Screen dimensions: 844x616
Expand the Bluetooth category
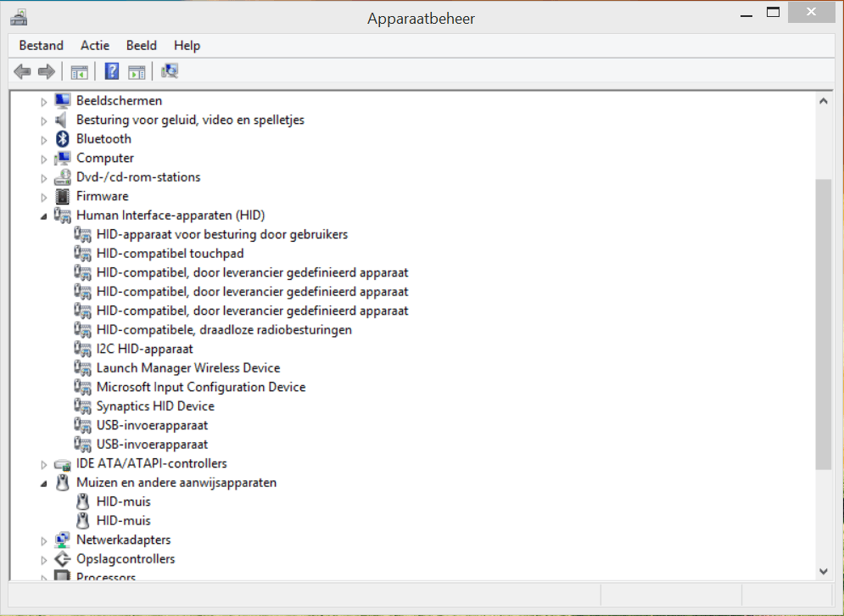pyautogui.click(x=44, y=139)
